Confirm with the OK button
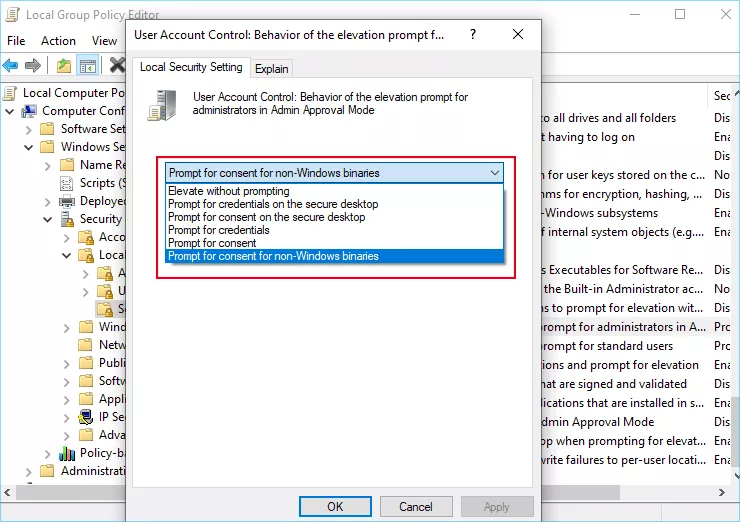Viewport: 740px width, 522px height. pos(335,506)
